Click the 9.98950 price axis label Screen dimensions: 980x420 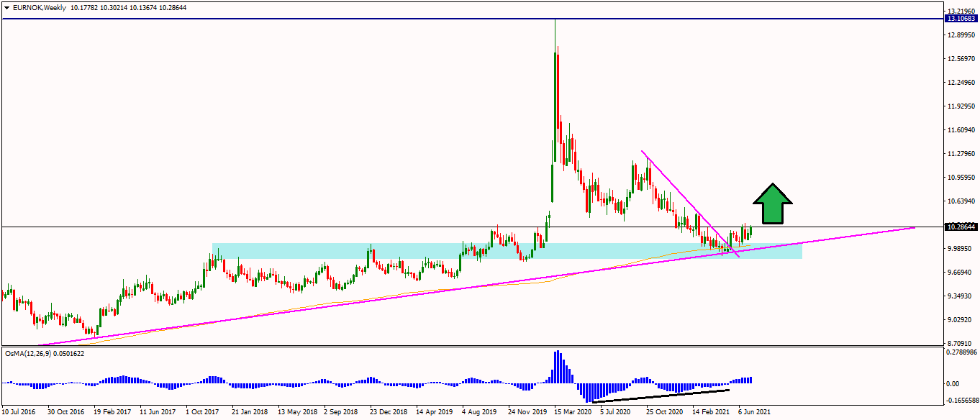tap(960, 249)
